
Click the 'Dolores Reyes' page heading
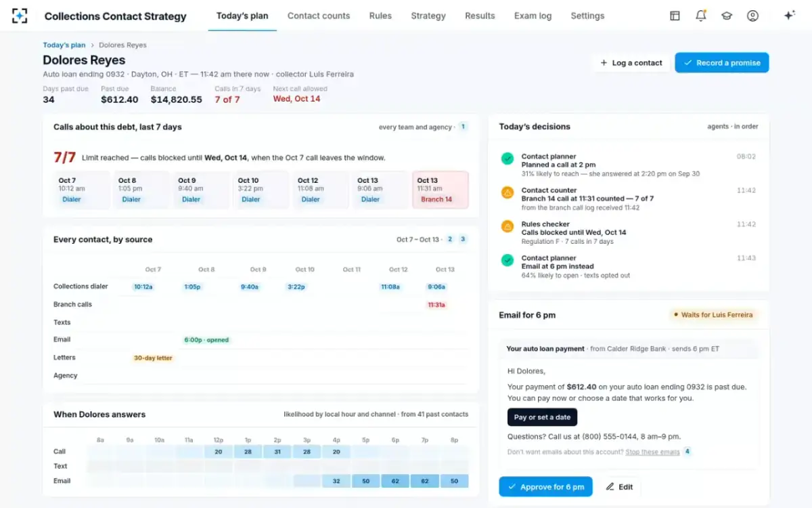[84, 60]
